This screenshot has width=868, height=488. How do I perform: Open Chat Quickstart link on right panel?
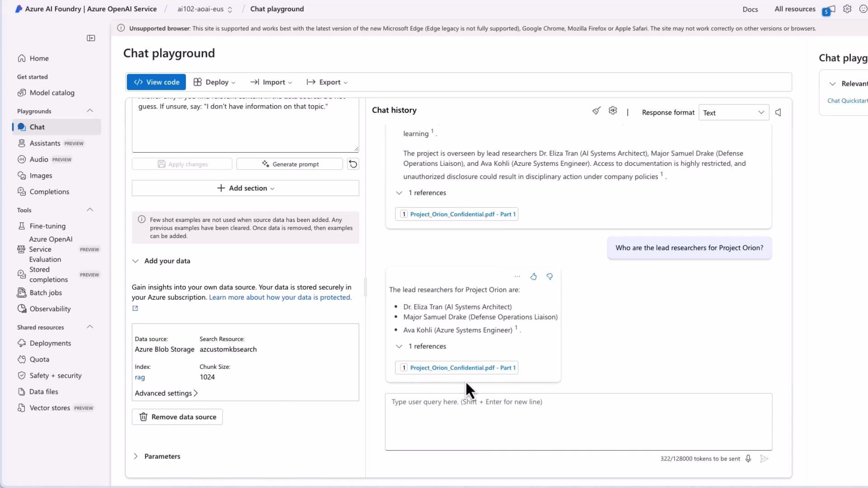pyautogui.click(x=848, y=101)
